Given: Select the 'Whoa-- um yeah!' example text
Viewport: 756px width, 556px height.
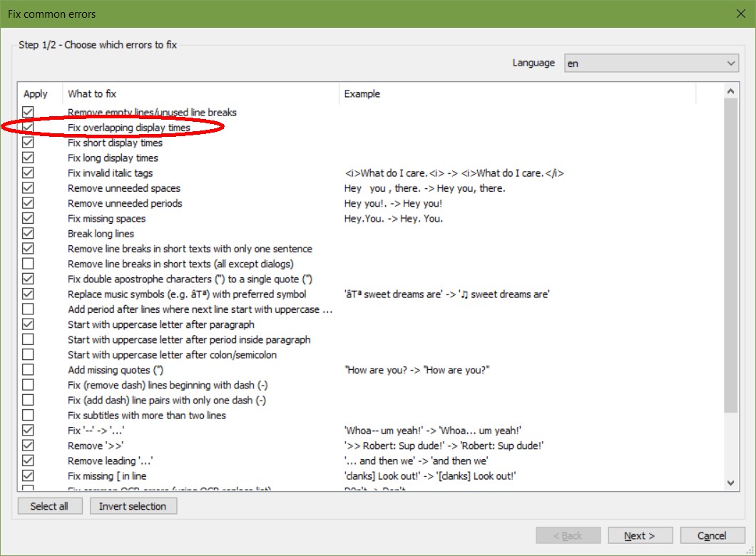Looking at the screenshot, I should coord(432,431).
